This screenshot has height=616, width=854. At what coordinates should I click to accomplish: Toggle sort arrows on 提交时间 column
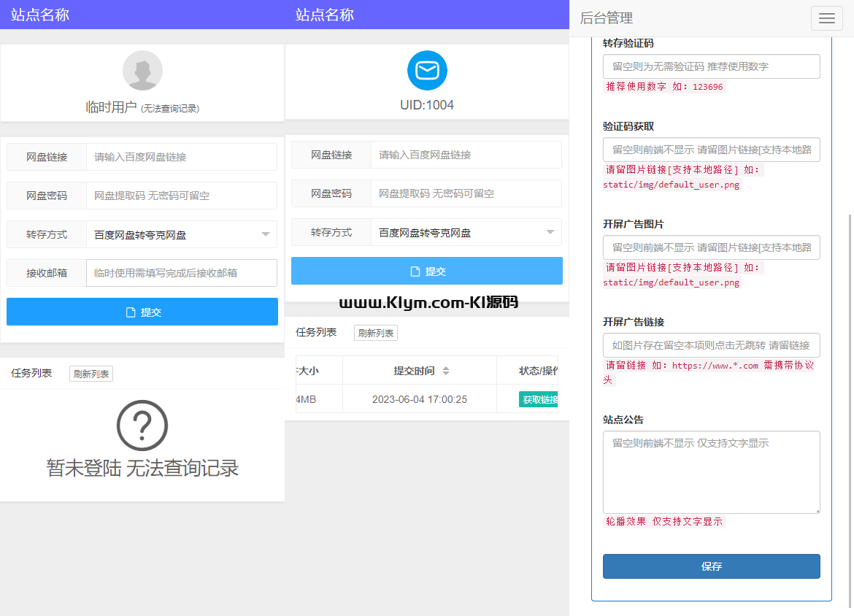pyautogui.click(x=446, y=371)
